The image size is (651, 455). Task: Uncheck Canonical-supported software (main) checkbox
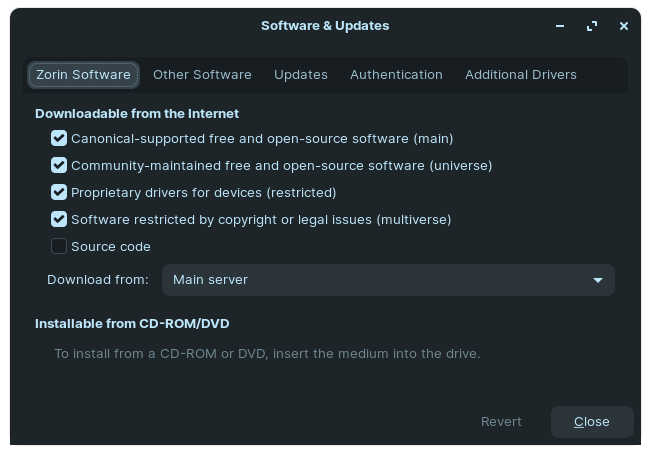59,139
